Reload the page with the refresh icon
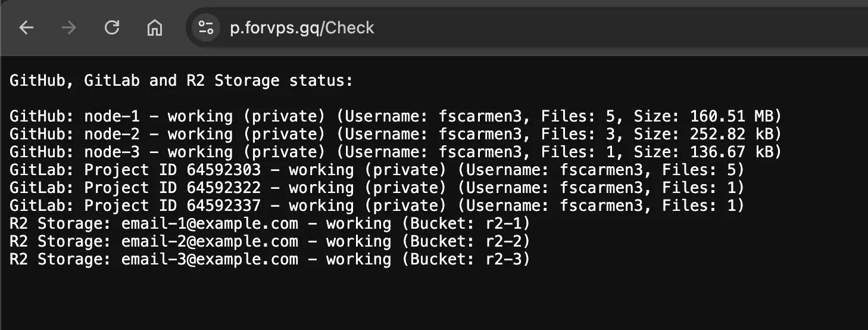Image resolution: width=868 pixels, height=330 pixels. (x=112, y=27)
